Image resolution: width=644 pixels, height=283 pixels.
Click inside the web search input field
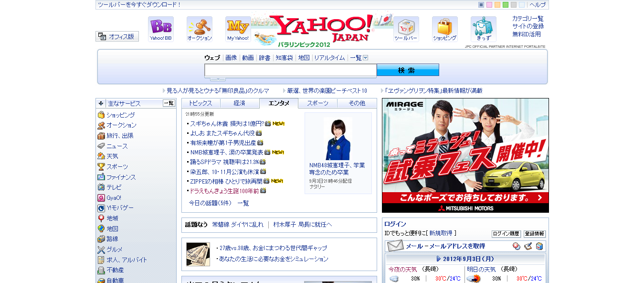click(291, 70)
